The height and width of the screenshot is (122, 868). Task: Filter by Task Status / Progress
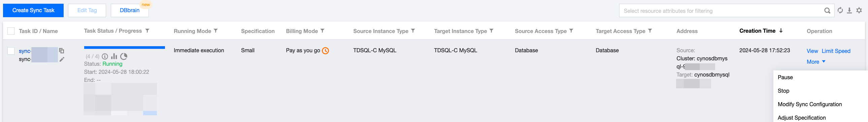[x=147, y=31]
